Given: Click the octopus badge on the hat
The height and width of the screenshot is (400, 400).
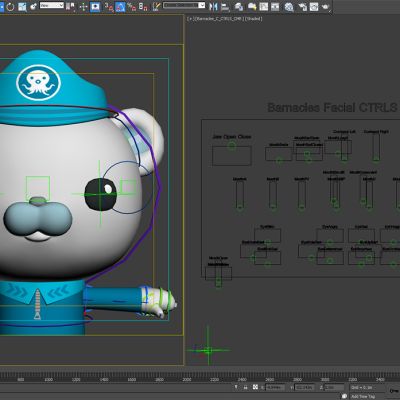Looking at the screenshot, I should pos(39,82).
